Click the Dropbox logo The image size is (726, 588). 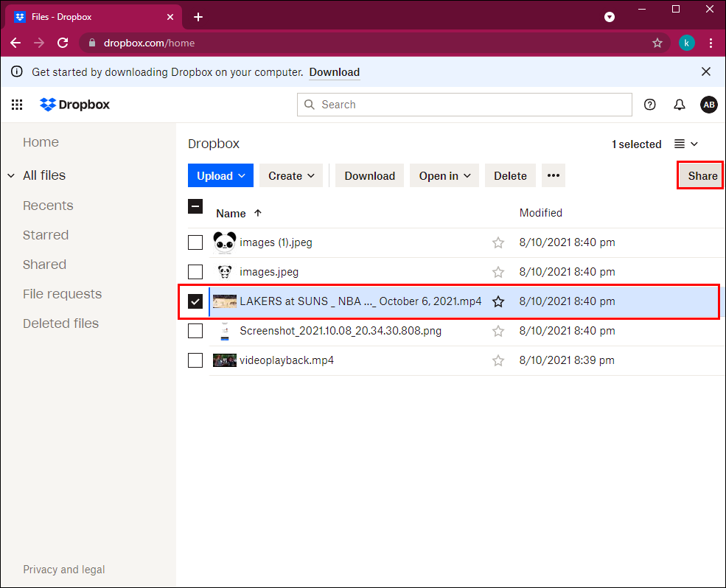point(75,105)
